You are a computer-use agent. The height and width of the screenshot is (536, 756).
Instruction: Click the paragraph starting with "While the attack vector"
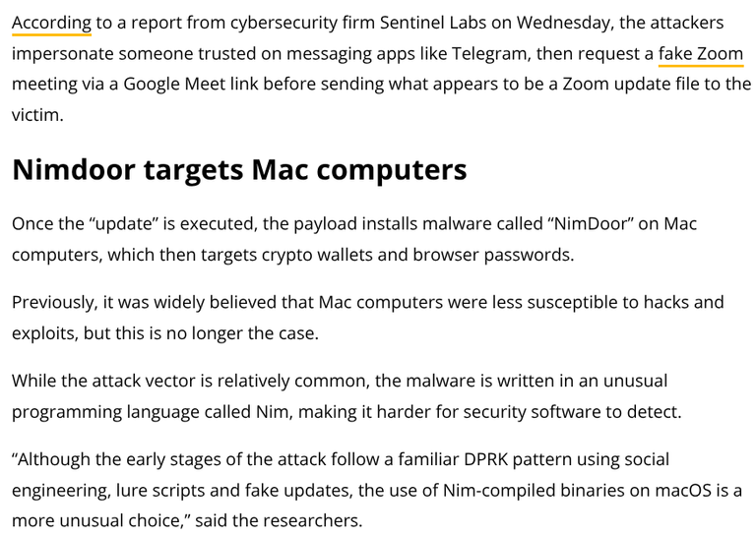click(x=346, y=396)
